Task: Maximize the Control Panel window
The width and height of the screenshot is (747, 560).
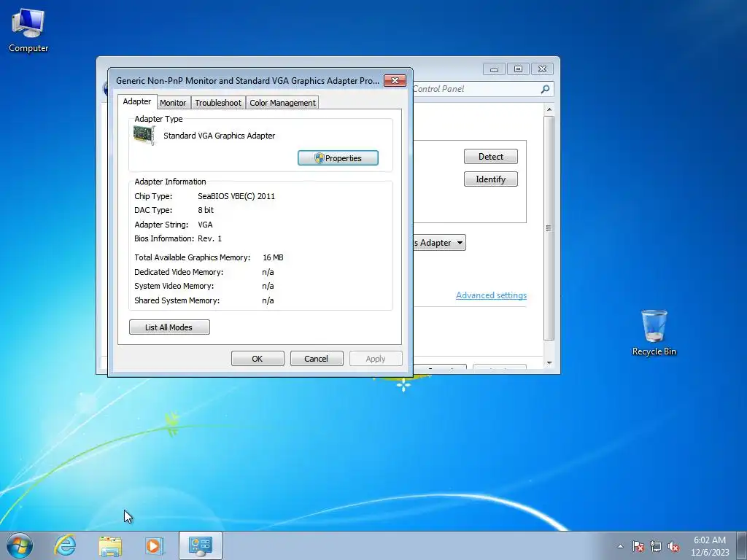Action: coord(519,69)
